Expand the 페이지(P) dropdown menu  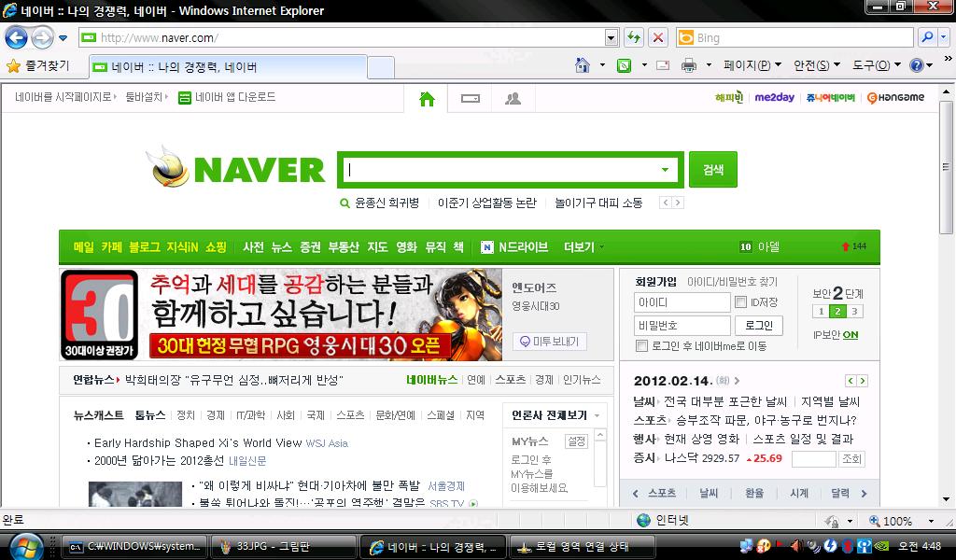[752, 65]
